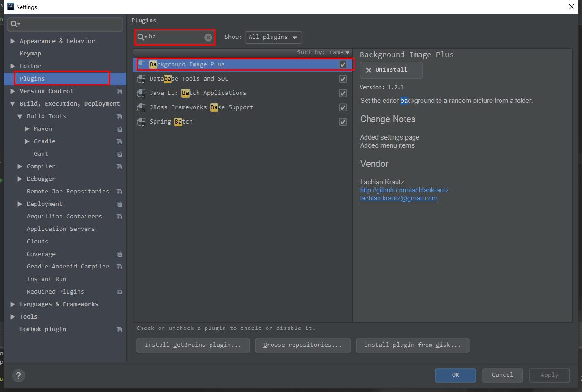
Task: Click project-level icon beside Gant
Action: click(x=119, y=154)
